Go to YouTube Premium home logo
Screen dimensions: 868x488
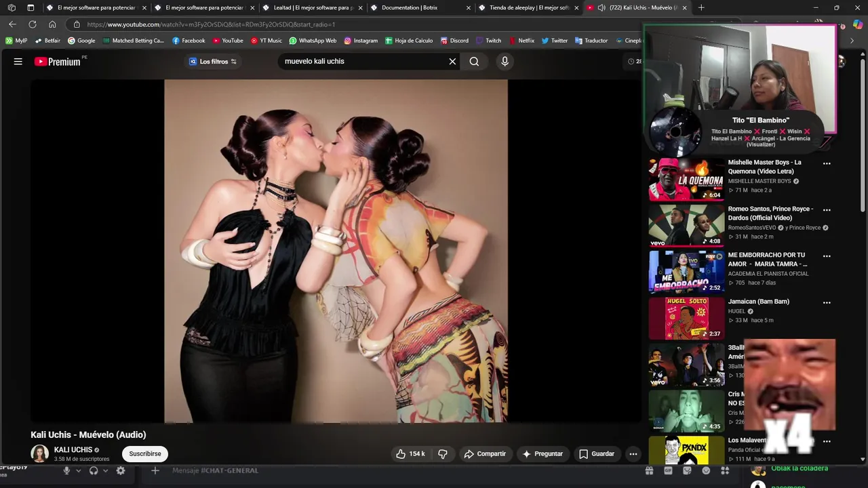click(58, 61)
